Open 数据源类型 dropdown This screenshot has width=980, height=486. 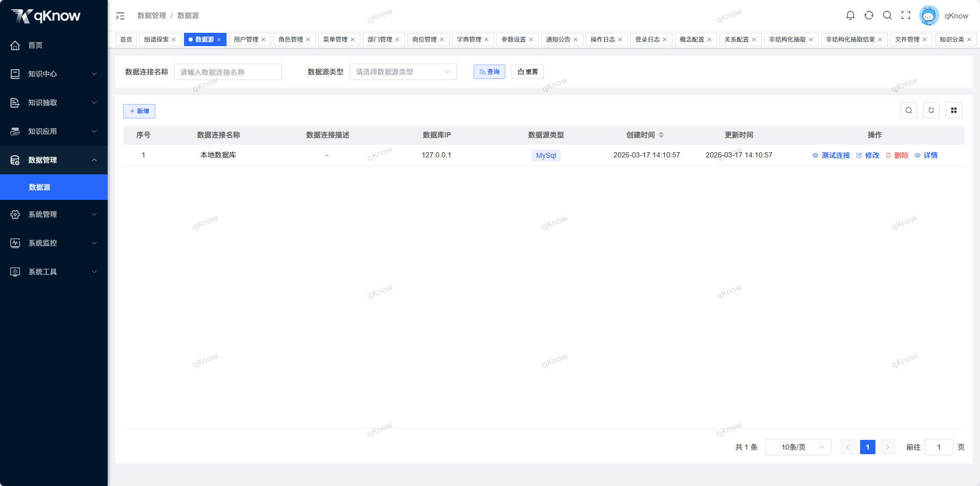click(403, 72)
